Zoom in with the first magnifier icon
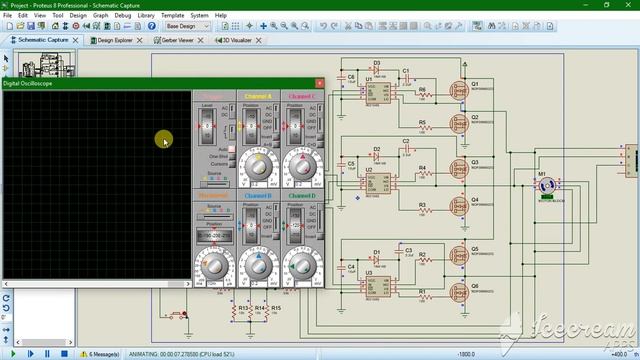The width and height of the screenshot is (640, 360). point(273,26)
